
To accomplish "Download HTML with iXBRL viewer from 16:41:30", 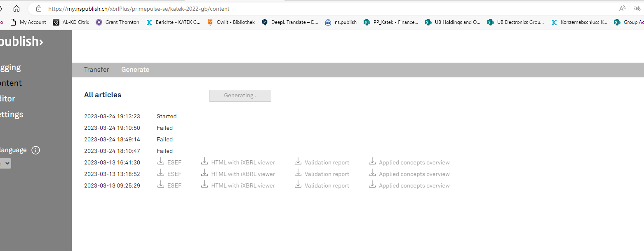I will [238, 162].
